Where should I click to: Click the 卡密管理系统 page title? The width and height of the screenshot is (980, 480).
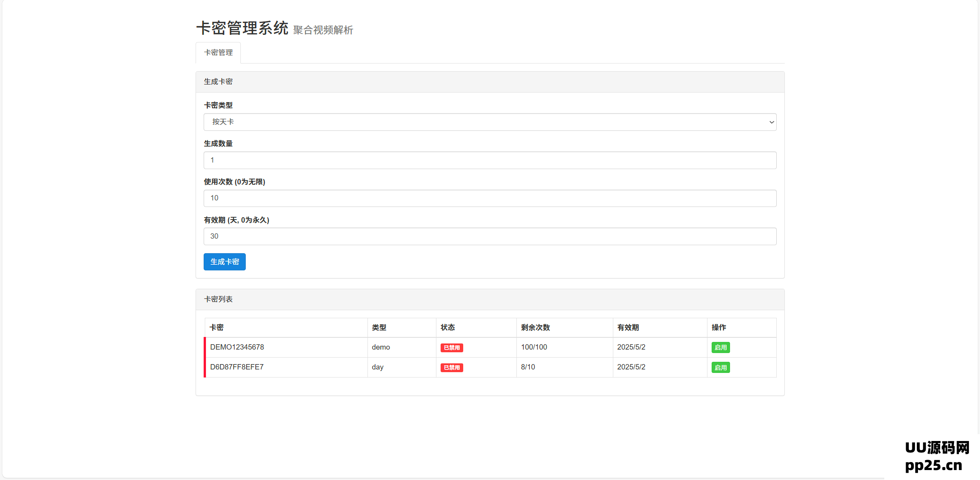click(x=242, y=28)
